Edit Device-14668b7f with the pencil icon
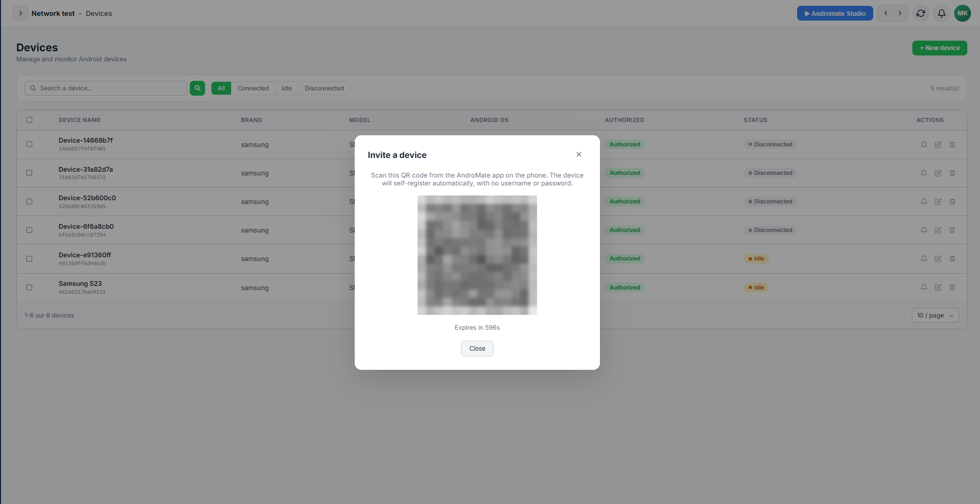The height and width of the screenshot is (504, 980). 938,144
